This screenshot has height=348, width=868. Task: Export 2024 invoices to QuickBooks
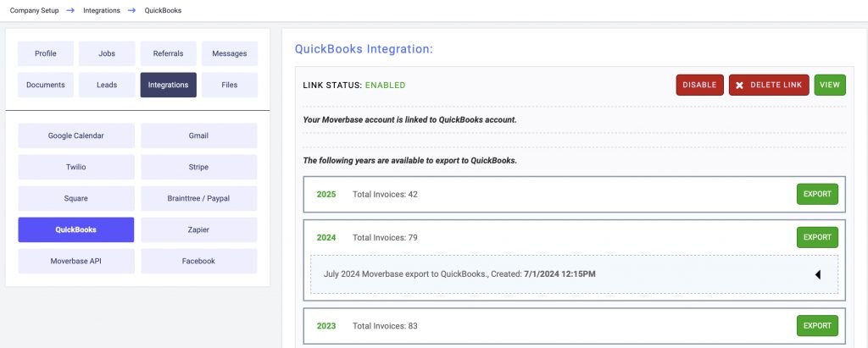click(x=817, y=237)
